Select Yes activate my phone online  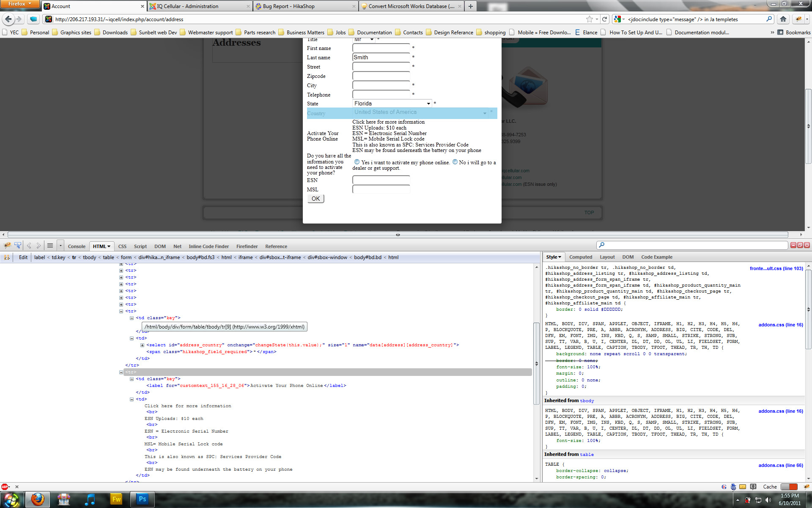click(357, 162)
